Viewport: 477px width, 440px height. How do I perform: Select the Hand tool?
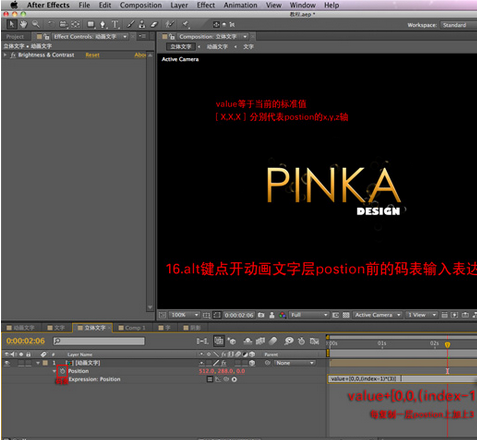[23, 24]
